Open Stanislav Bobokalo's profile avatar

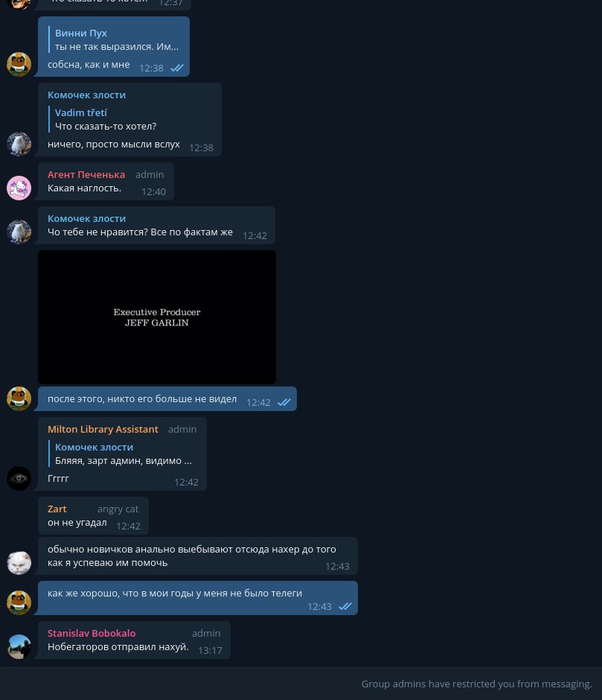(19, 647)
